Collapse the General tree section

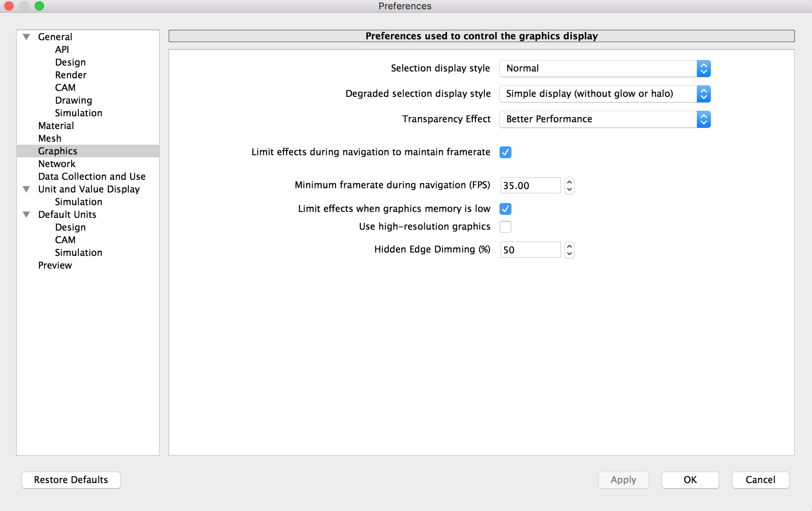click(26, 37)
